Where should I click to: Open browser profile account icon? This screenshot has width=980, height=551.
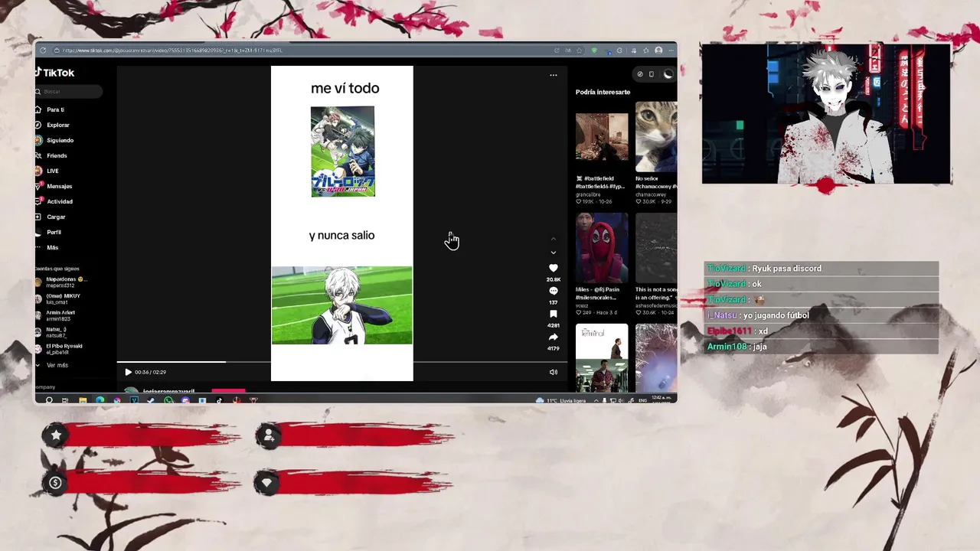(x=658, y=51)
